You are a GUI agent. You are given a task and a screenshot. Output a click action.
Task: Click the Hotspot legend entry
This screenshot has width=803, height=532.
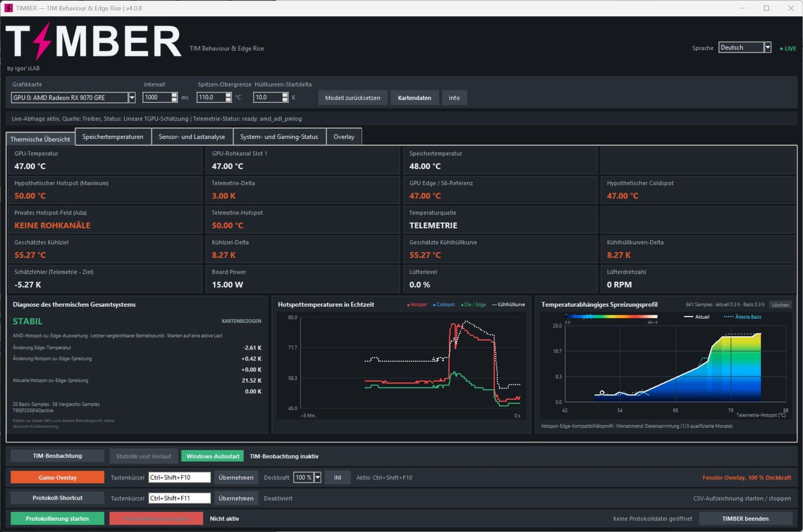(417, 305)
